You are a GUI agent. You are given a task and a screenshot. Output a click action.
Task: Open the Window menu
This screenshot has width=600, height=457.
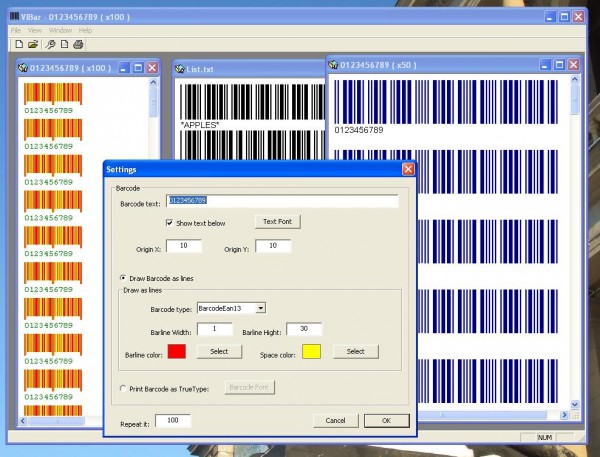coord(60,31)
